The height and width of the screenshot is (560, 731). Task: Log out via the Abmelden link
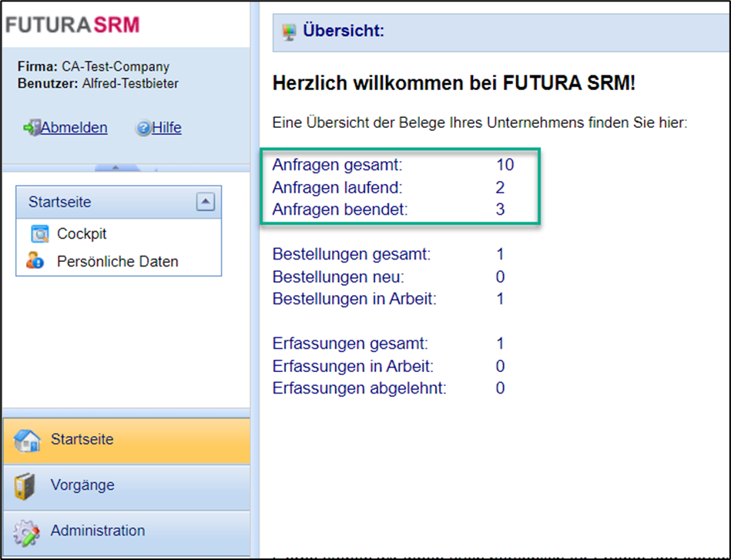(x=74, y=128)
